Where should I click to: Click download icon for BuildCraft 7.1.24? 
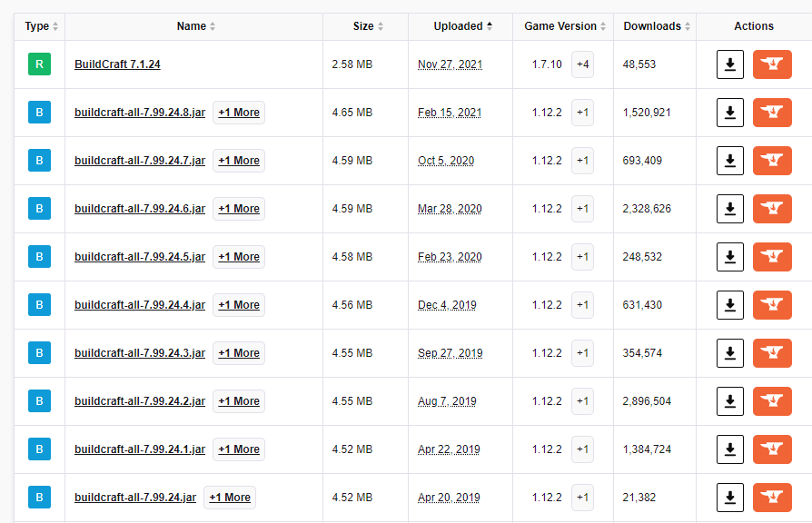tap(729, 64)
